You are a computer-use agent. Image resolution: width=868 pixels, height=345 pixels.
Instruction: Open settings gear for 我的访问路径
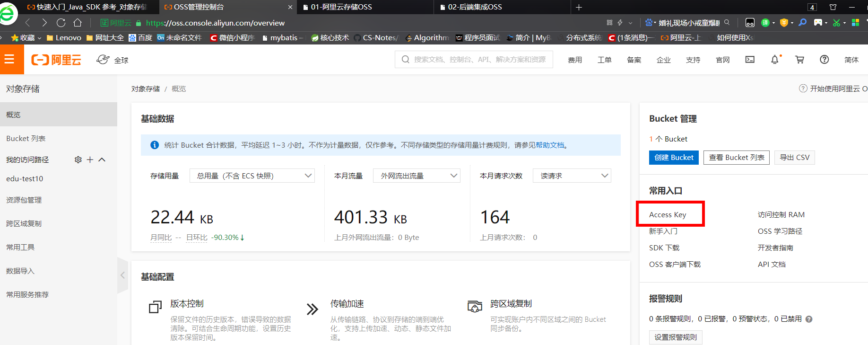[x=78, y=159]
